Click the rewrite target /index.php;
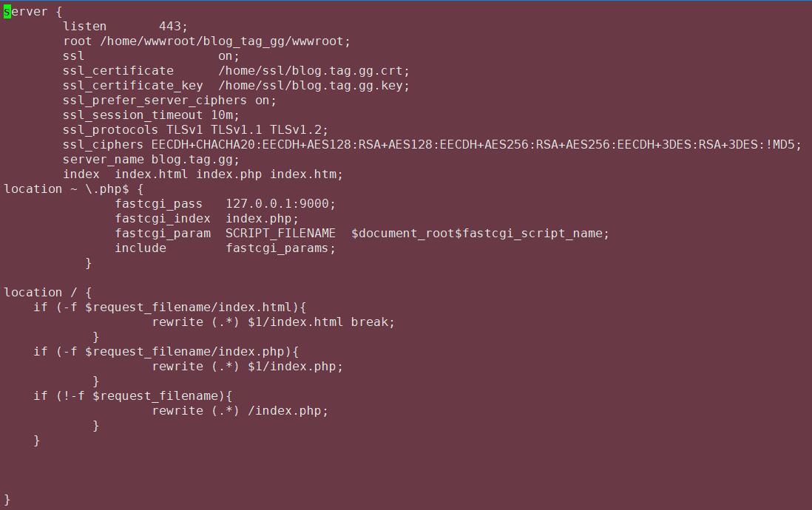This screenshot has width=812, height=510. [x=288, y=411]
